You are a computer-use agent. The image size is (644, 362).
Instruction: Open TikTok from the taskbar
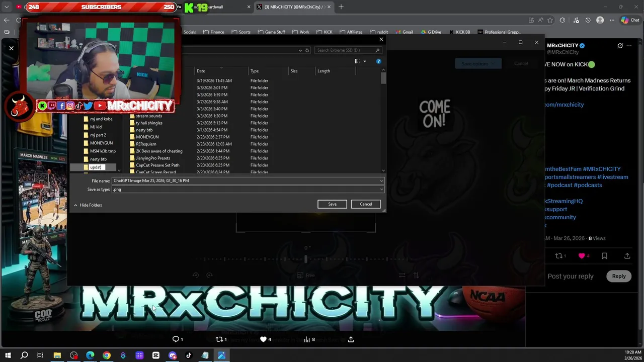[x=189, y=355]
